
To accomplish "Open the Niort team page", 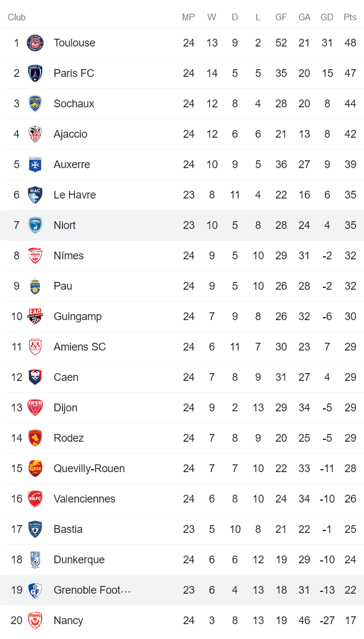I will click(64, 225).
